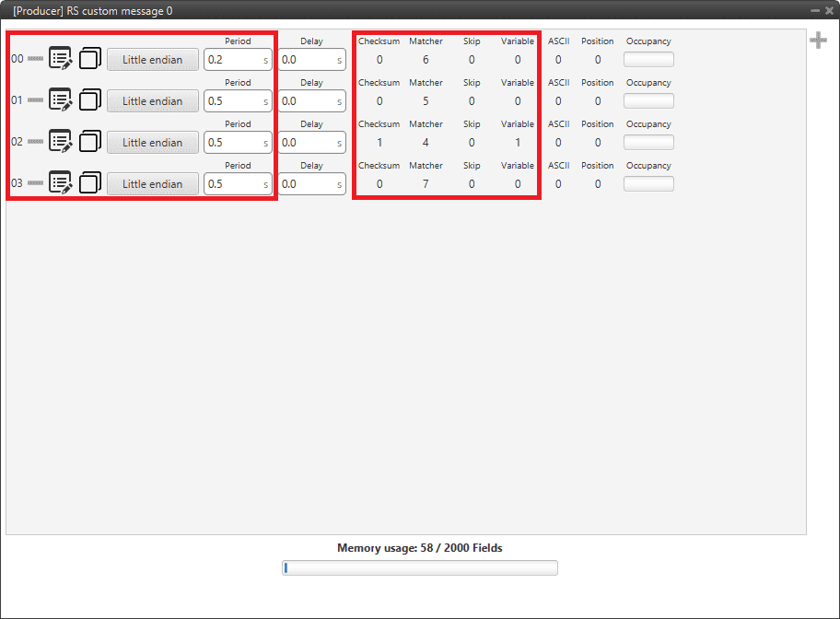The height and width of the screenshot is (619, 840).
Task: Click the copy icon in row 00
Action: 90,59
